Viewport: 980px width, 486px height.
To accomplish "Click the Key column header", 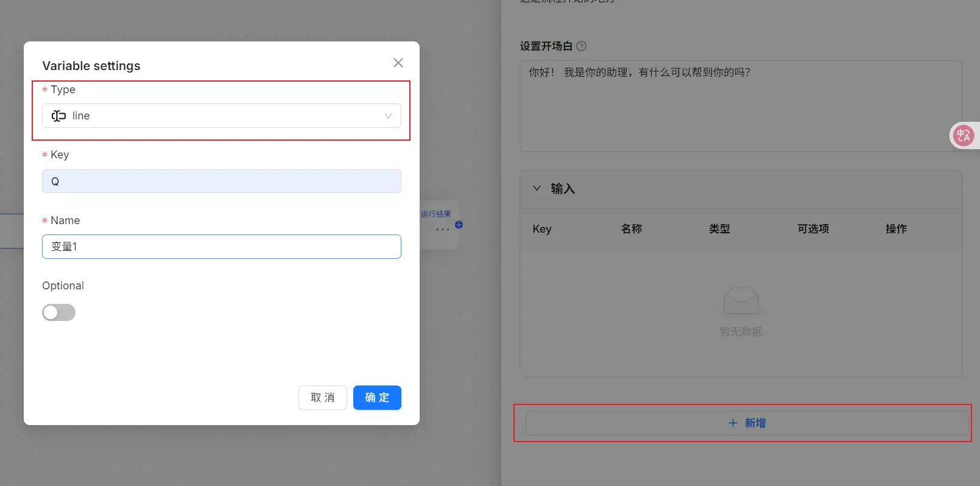I will coord(542,229).
